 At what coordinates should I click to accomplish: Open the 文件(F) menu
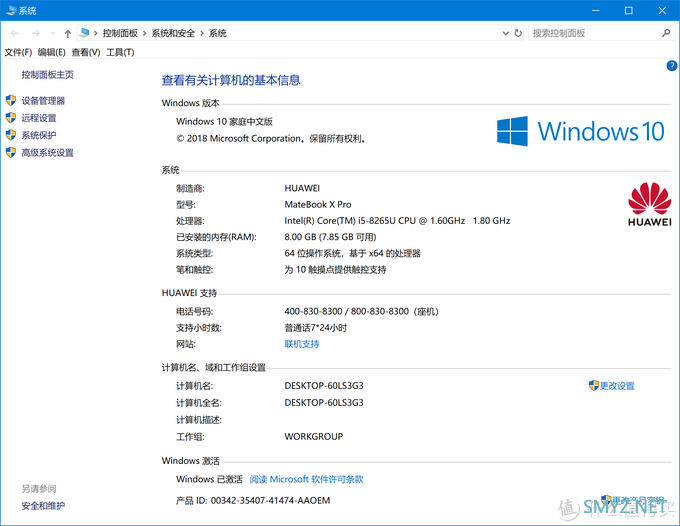click(x=18, y=52)
